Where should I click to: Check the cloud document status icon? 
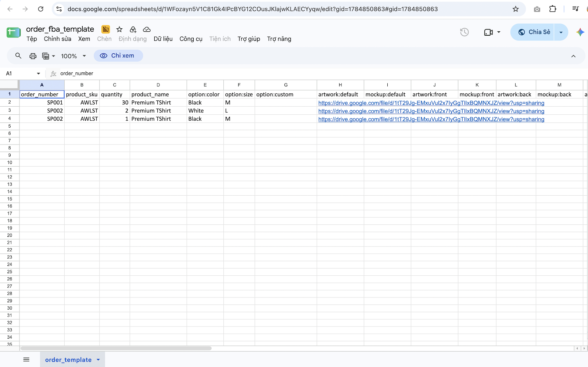click(x=147, y=29)
